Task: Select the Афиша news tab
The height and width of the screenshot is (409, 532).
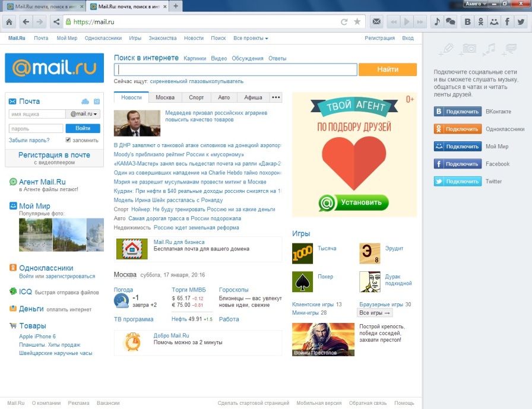Action: point(253,97)
